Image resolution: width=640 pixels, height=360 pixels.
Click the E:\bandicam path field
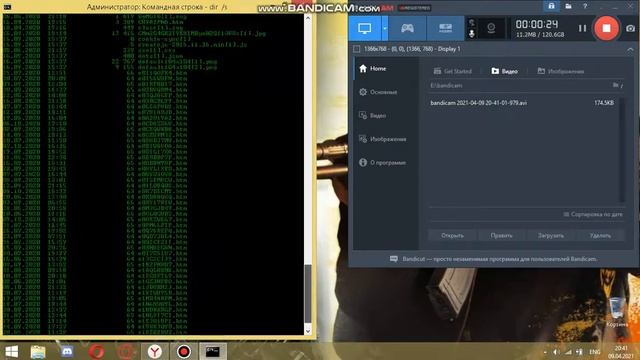(519, 85)
